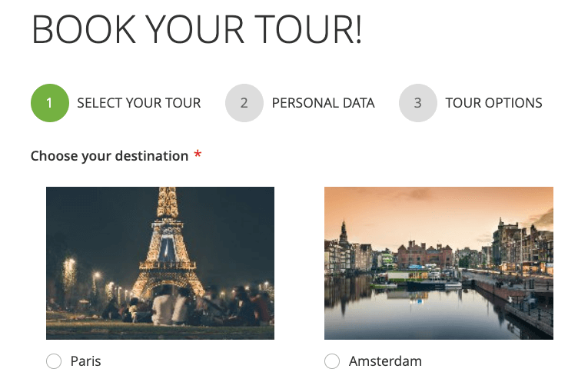Select the Amsterdam radio button
Viewport: 588px width, 392px height.
tap(332, 361)
